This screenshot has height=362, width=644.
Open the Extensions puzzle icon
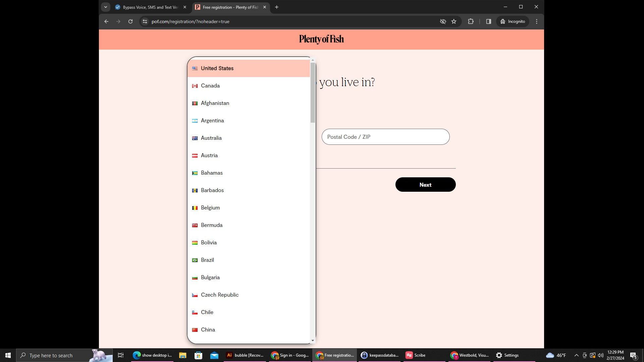click(471, 21)
